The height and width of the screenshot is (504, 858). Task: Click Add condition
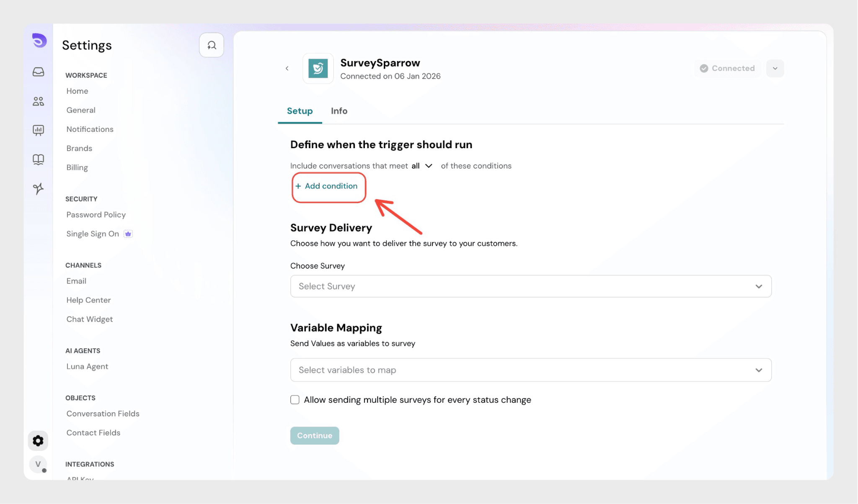[327, 186]
